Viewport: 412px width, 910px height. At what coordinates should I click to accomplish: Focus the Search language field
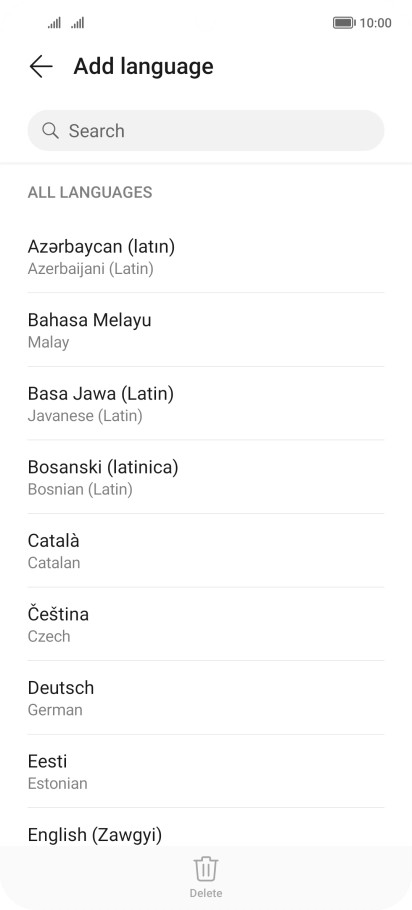tap(205, 131)
